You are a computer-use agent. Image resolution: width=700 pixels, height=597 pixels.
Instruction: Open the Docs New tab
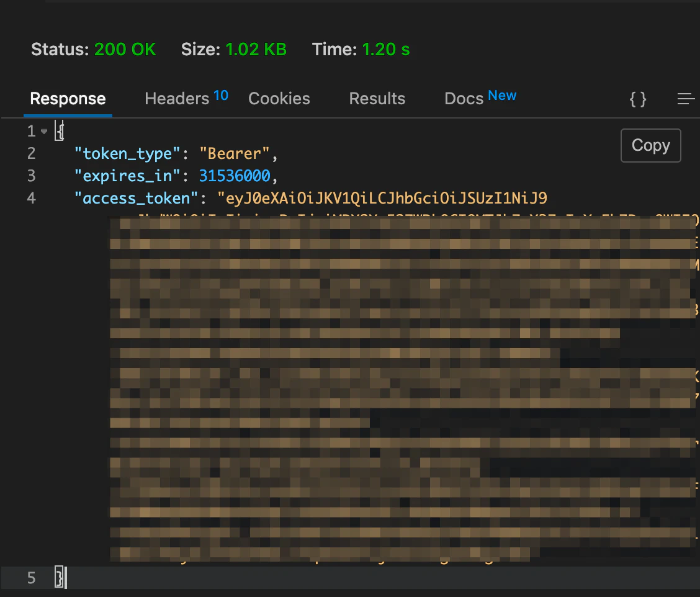(x=480, y=98)
